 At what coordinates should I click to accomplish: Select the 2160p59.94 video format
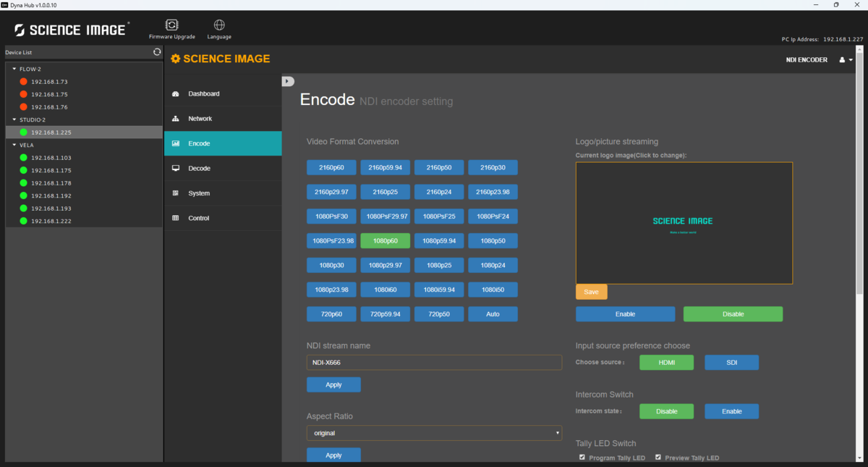click(x=387, y=167)
